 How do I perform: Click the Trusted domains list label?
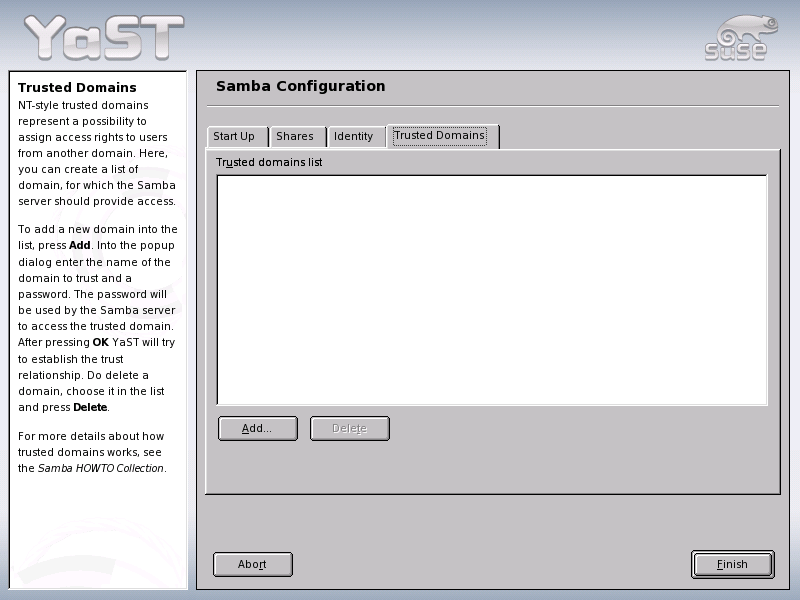269,162
